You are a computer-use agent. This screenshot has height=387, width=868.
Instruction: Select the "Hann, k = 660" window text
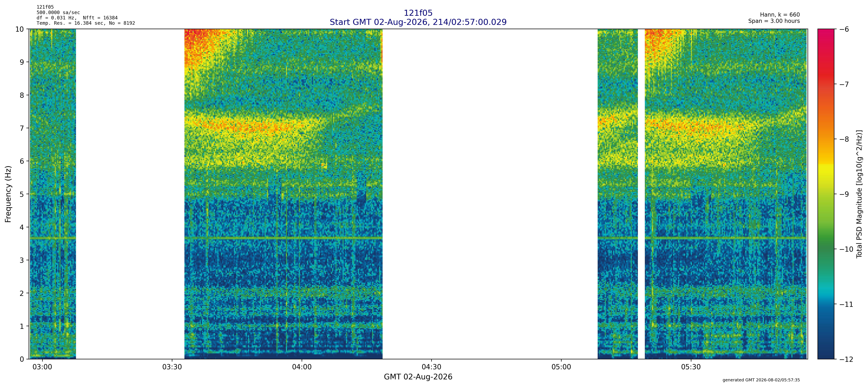[780, 15]
